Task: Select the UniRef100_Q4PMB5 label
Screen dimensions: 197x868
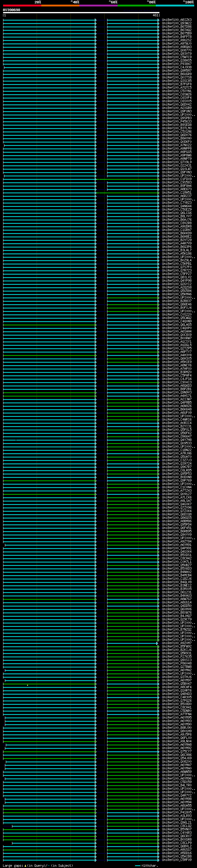Action: pos(177,403)
